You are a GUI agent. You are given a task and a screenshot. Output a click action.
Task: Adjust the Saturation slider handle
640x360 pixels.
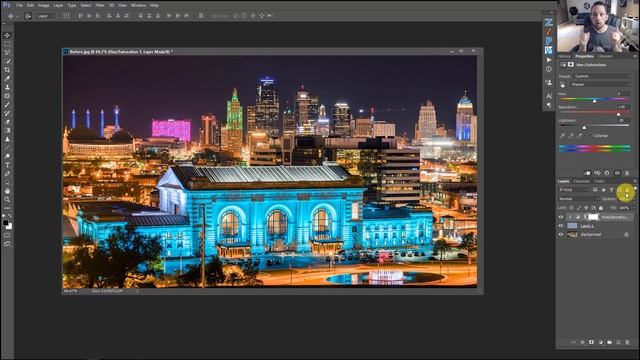point(619,114)
